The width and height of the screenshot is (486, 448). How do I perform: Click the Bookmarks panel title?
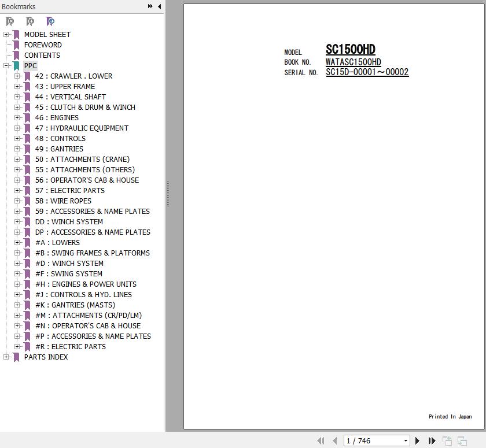[19, 6]
